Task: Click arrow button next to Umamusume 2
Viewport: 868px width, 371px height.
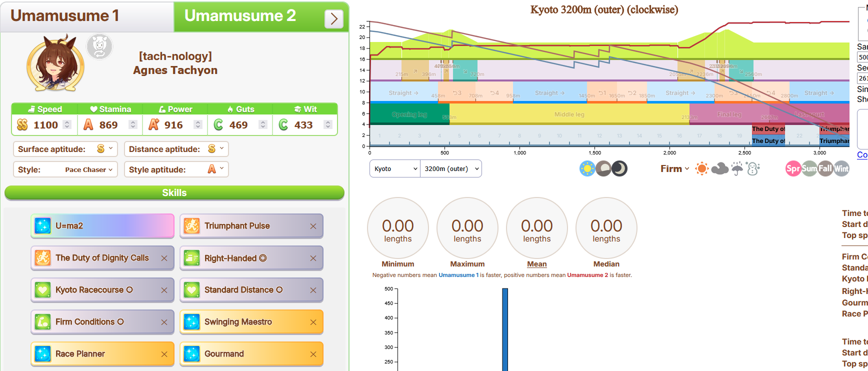Action: 334,19
